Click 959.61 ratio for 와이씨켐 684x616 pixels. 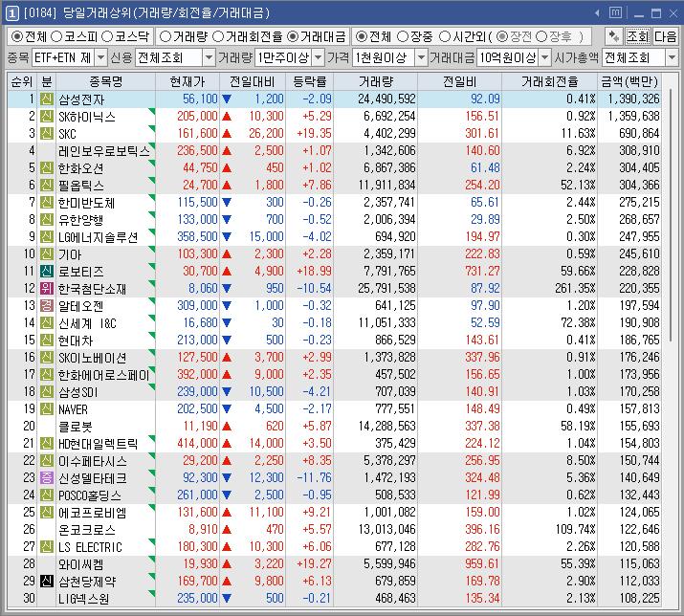pyautogui.click(x=482, y=563)
